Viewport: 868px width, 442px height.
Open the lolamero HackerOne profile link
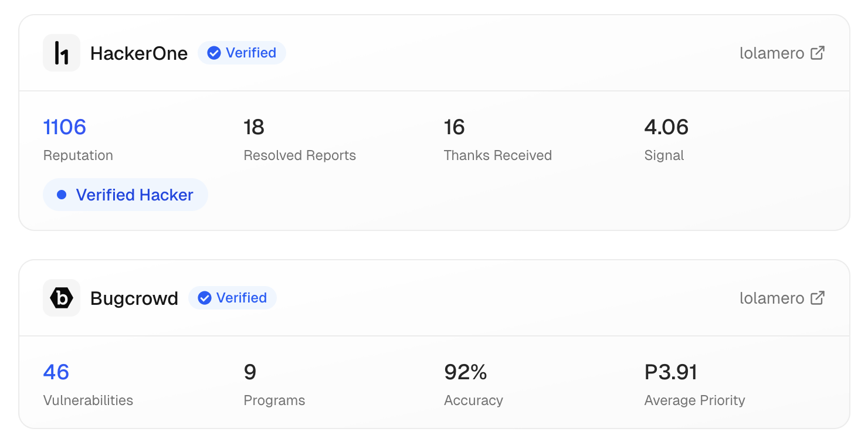(772, 53)
